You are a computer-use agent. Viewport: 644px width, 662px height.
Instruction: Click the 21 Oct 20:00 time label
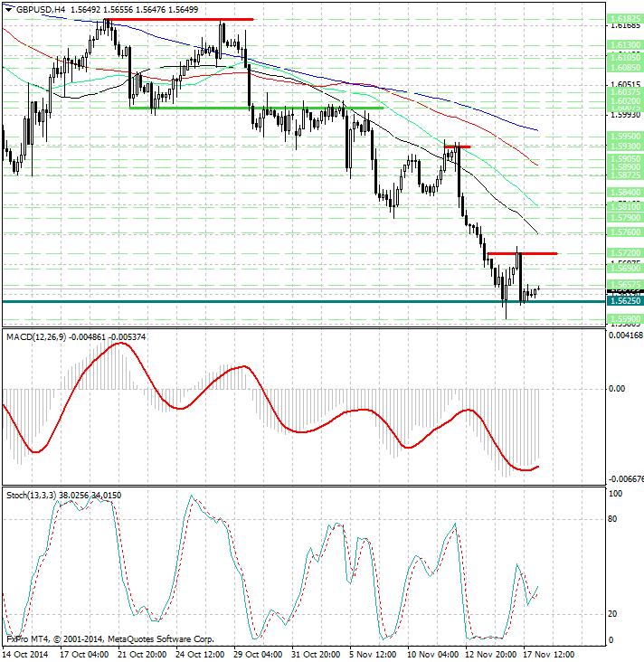(142, 655)
